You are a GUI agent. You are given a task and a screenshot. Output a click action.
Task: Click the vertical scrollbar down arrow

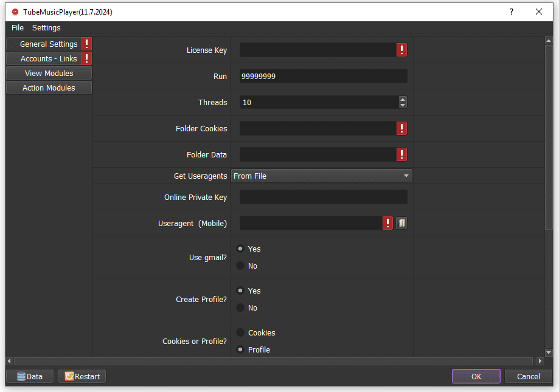click(x=549, y=352)
